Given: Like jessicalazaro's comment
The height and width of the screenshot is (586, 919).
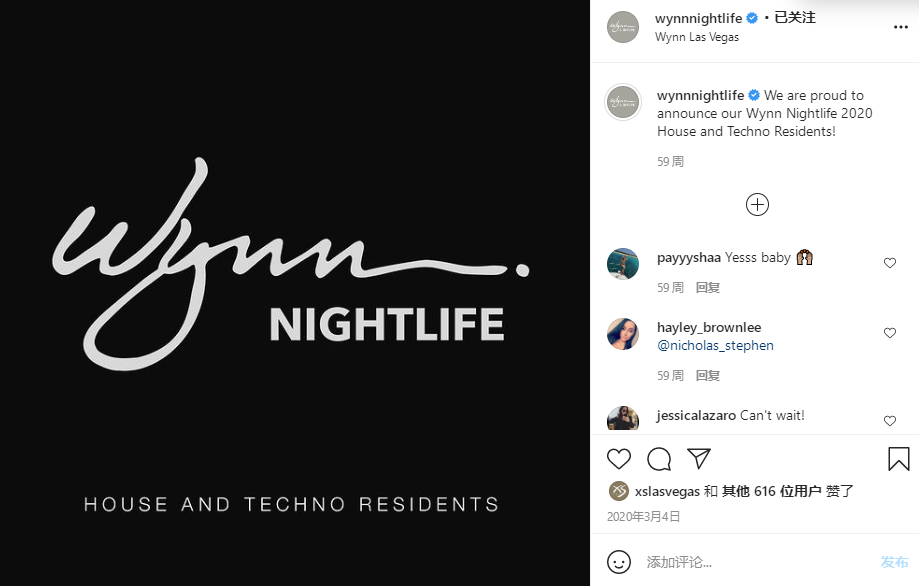Looking at the screenshot, I should (890, 421).
